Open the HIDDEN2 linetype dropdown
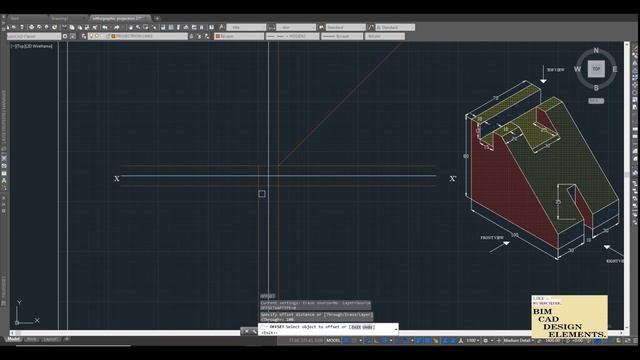The image size is (640, 360). pyautogui.click(x=292, y=36)
